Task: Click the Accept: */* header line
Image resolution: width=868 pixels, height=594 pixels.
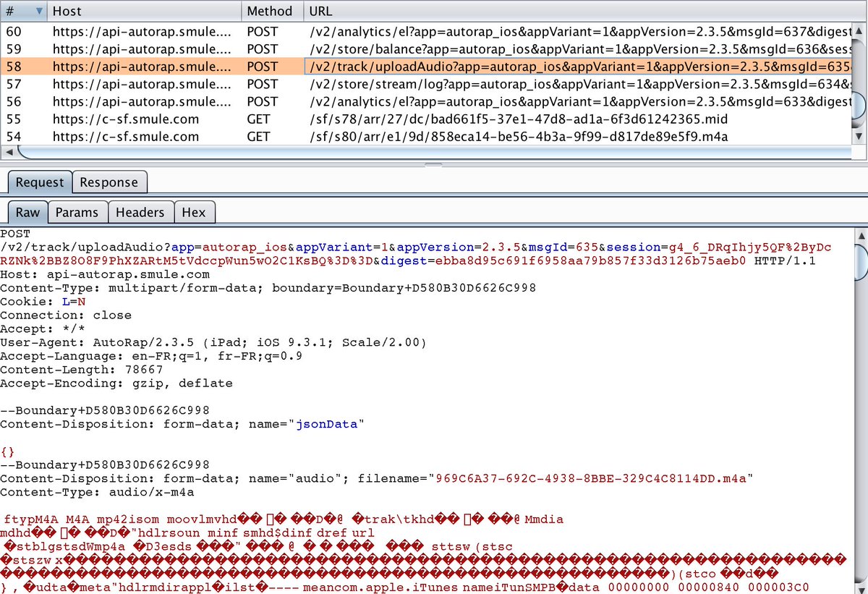Action: 43,329
